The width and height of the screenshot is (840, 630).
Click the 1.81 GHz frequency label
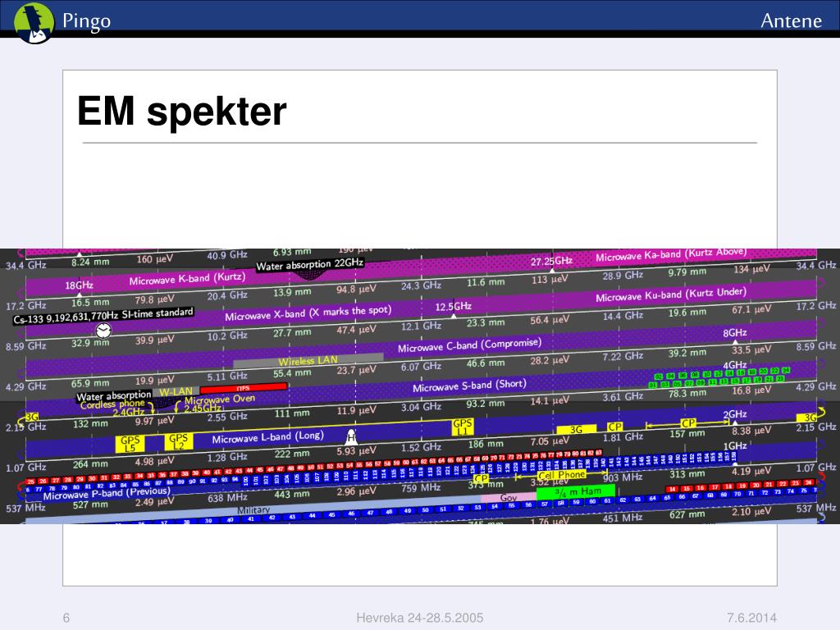tap(623, 437)
